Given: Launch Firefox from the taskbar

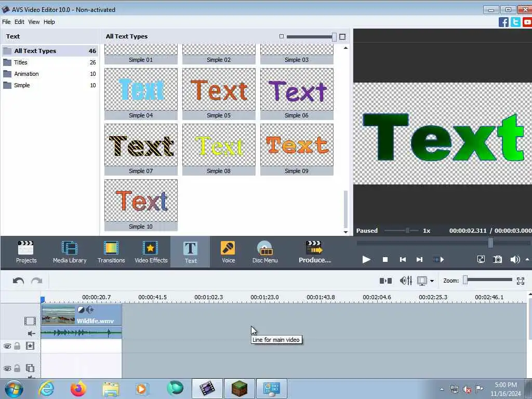Looking at the screenshot, I should coord(78,389).
